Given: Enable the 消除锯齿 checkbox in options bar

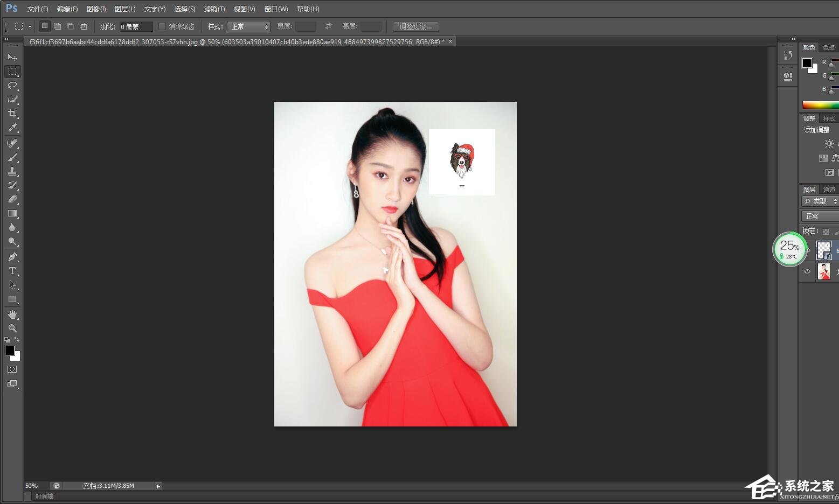Looking at the screenshot, I should (x=162, y=26).
